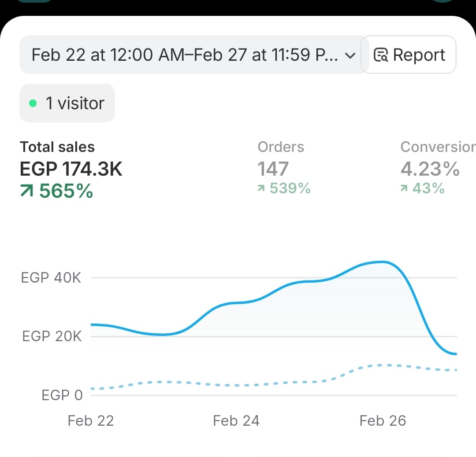
Task: Click the chevron arrow beside the date range
Action: (350, 55)
